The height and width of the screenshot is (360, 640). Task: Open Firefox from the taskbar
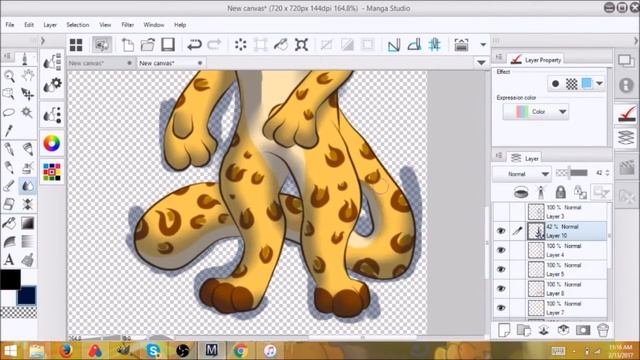pos(65,351)
